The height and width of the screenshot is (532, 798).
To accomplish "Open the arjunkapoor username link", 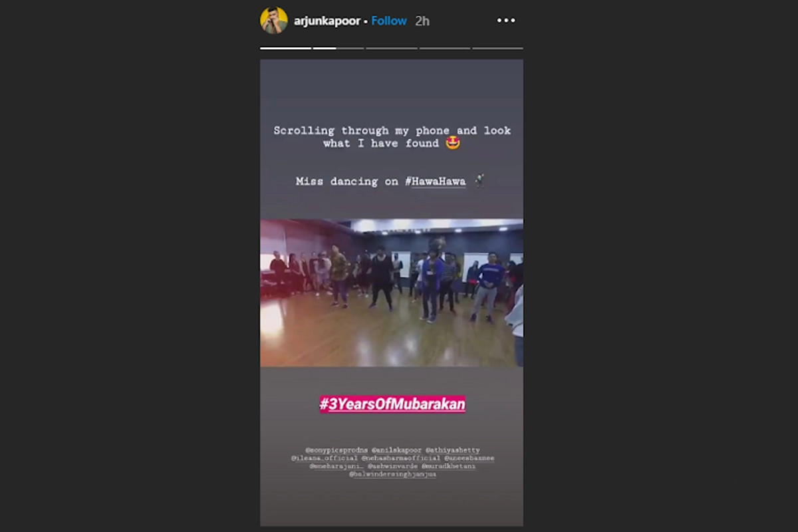I will (x=327, y=21).
